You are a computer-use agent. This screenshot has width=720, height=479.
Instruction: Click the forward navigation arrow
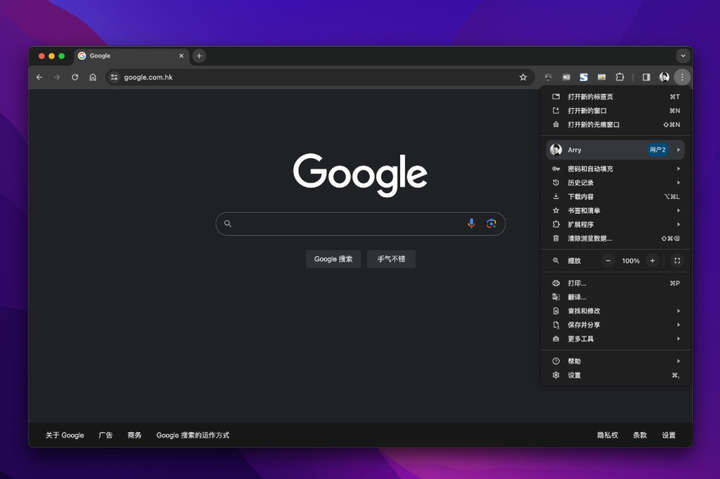57,77
